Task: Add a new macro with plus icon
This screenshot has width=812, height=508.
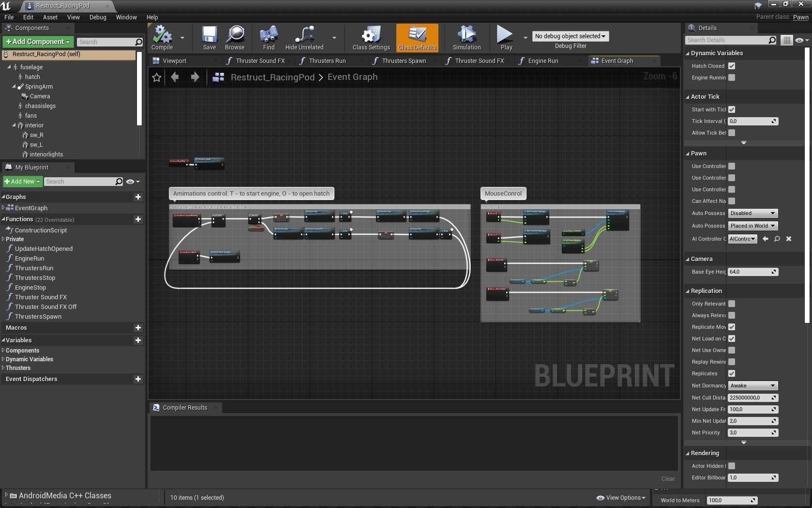Action: click(138, 328)
